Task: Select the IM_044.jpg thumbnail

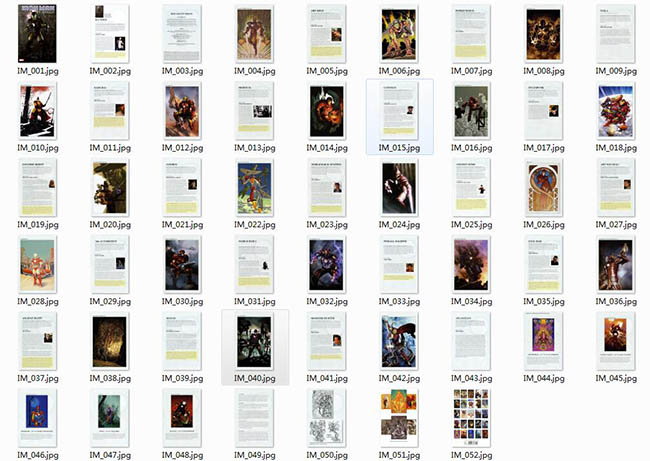Action: [x=543, y=341]
